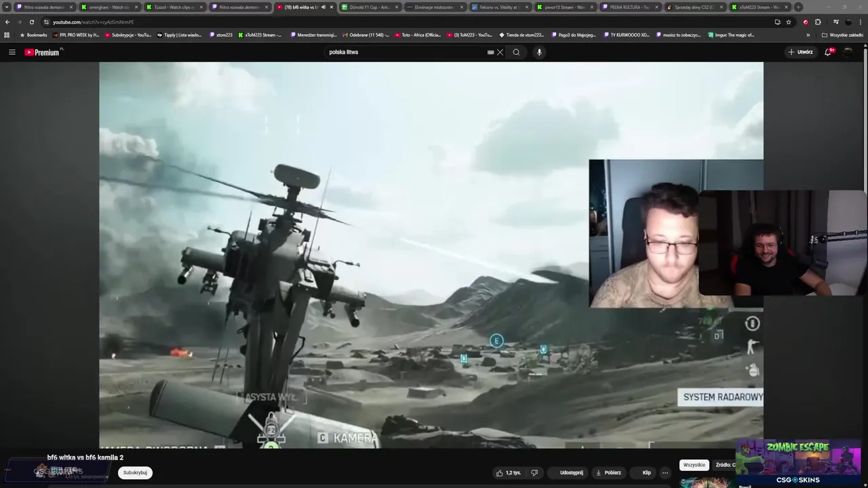Open the 'Subskrypcje - YouTube' bookmark

pyautogui.click(x=128, y=35)
